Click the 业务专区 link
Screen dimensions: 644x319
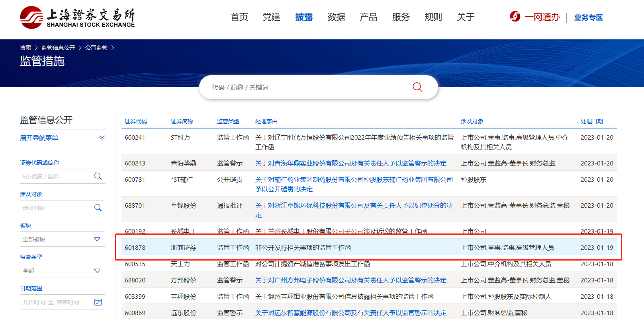point(588,18)
